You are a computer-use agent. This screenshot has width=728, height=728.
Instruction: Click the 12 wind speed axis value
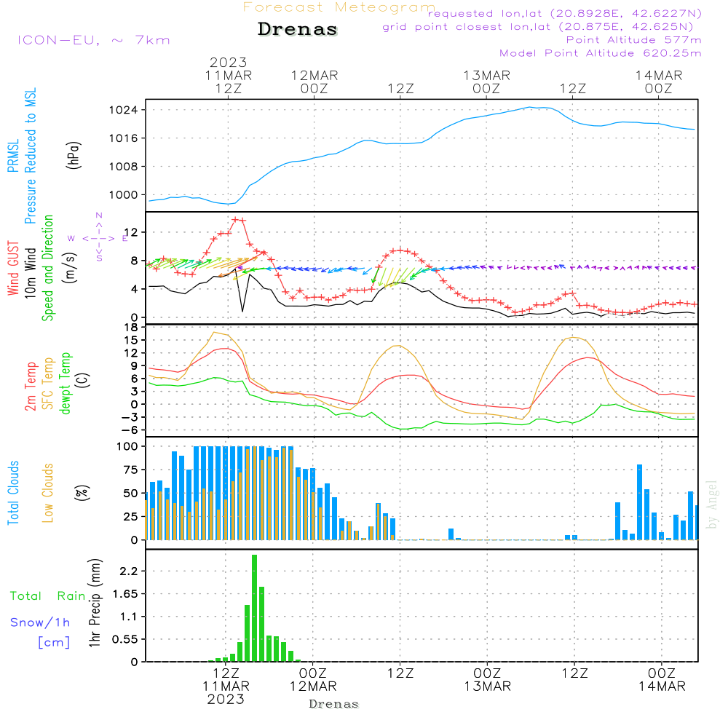(x=131, y=232)
